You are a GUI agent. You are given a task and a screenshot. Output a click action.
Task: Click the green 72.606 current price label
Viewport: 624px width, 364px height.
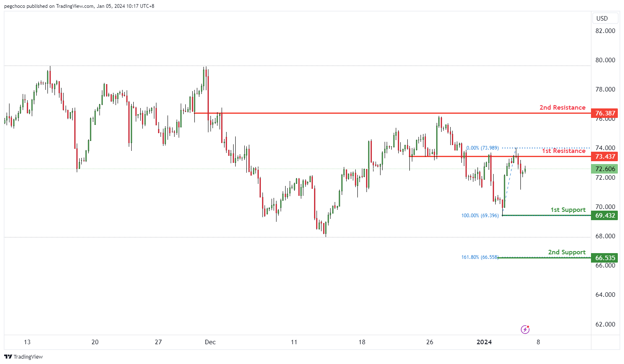pos(605,169)
